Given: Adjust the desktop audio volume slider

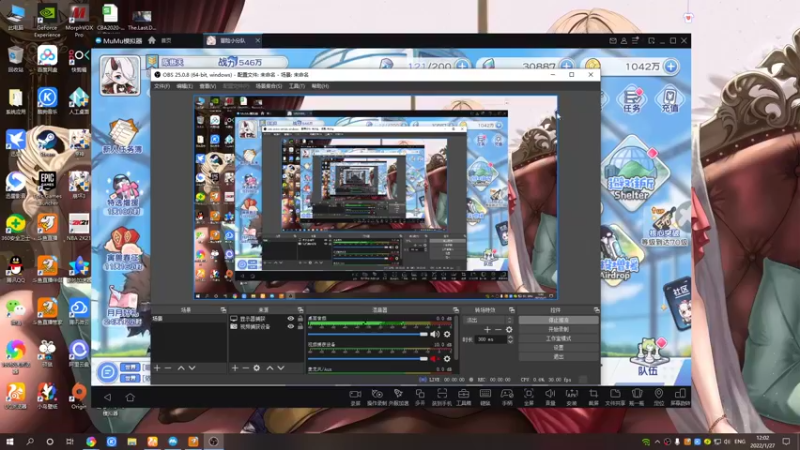Looking at the screenshot, I should click(367, 334).
